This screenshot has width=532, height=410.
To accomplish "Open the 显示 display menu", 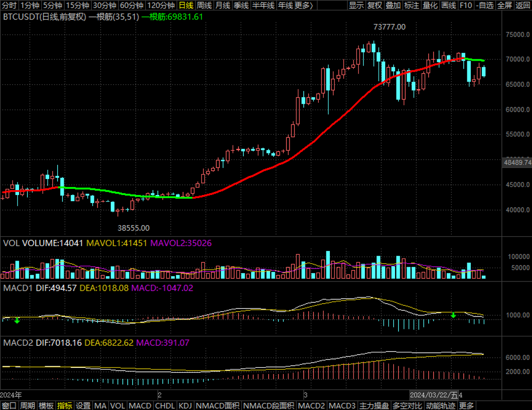I will click(x=356, y=5).
